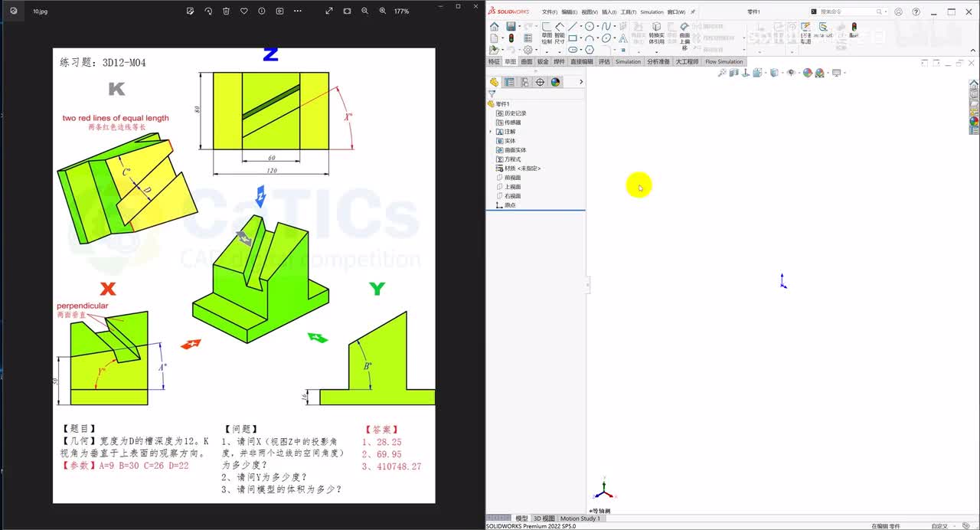Select the Slot sketch tool

573,50
